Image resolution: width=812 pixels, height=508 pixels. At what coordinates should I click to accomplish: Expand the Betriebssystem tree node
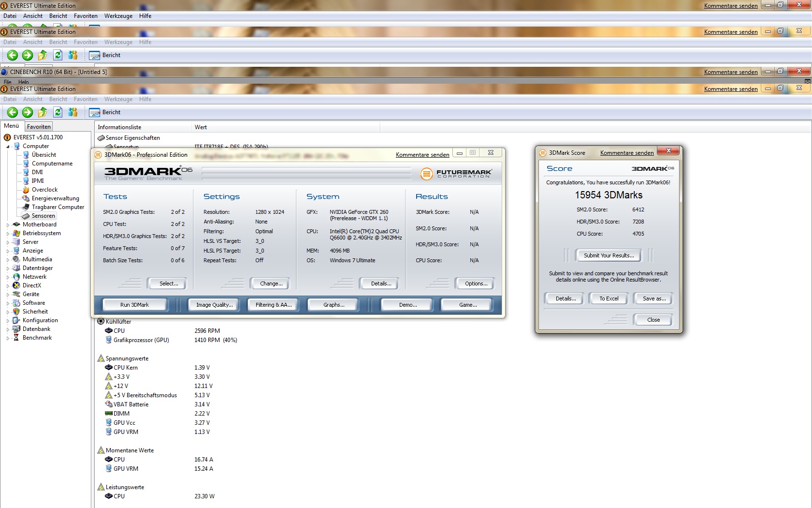point(8,233)
